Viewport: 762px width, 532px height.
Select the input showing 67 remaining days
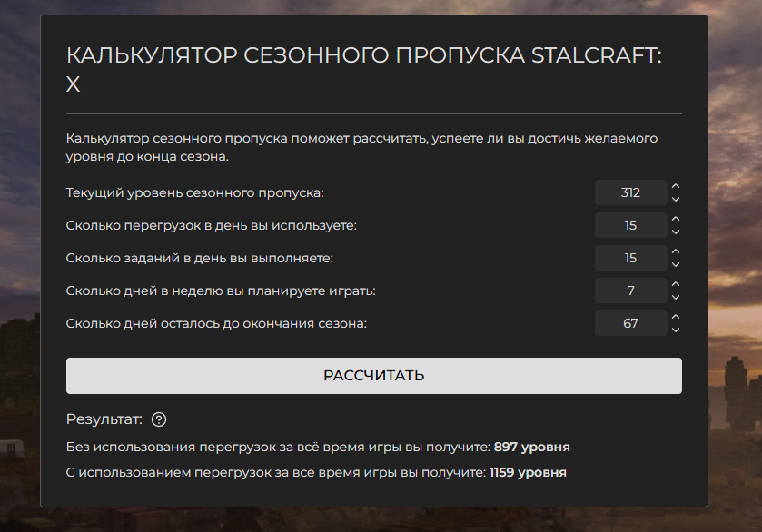coord(630,323)
